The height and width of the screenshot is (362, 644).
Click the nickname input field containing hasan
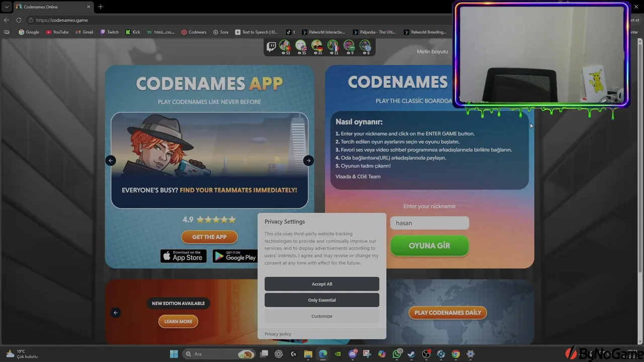click(x=430, y=223)
